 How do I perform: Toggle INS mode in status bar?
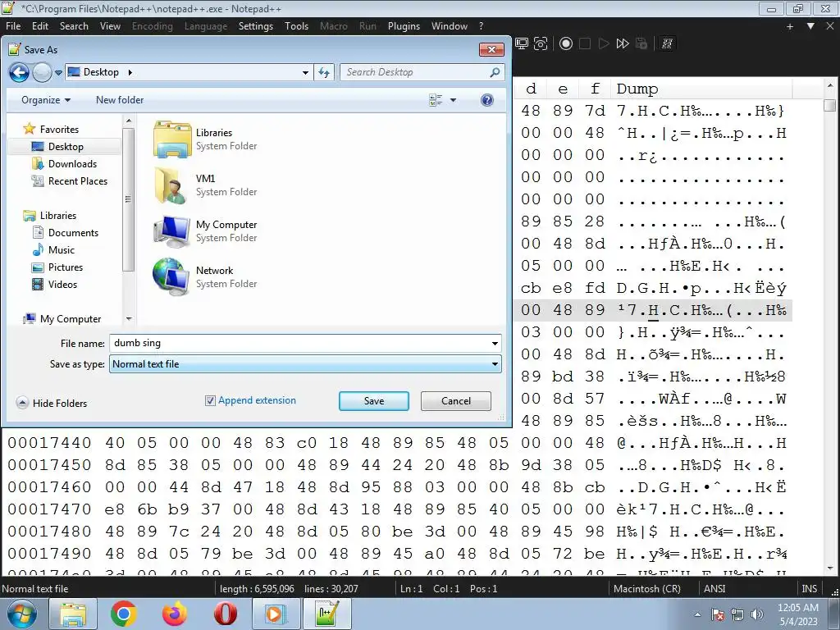click(810, 589)
